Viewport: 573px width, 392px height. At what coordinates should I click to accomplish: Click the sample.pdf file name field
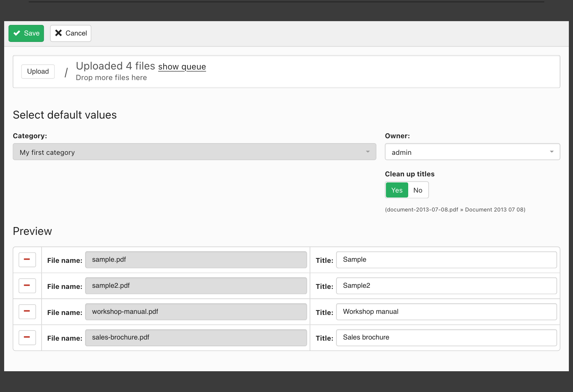pos(196,260)
